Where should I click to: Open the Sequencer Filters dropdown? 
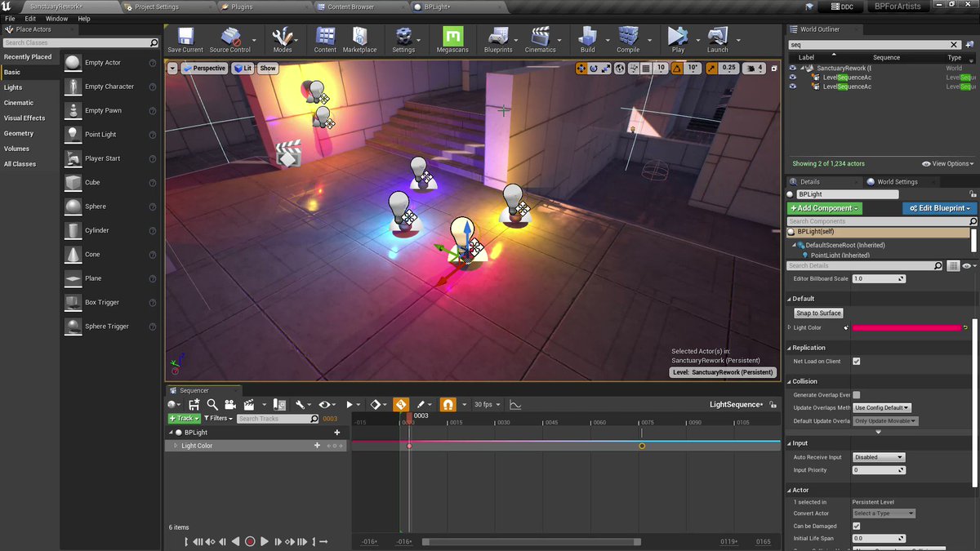218,419
